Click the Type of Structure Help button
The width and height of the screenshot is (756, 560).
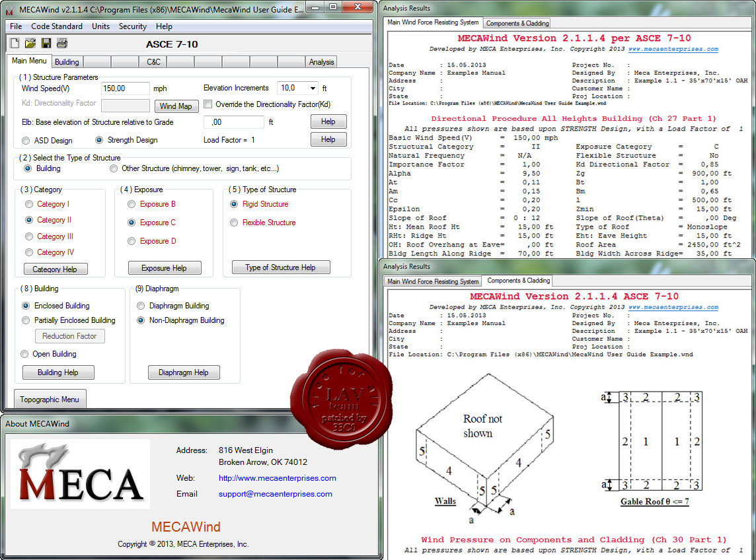coord(281,267)
